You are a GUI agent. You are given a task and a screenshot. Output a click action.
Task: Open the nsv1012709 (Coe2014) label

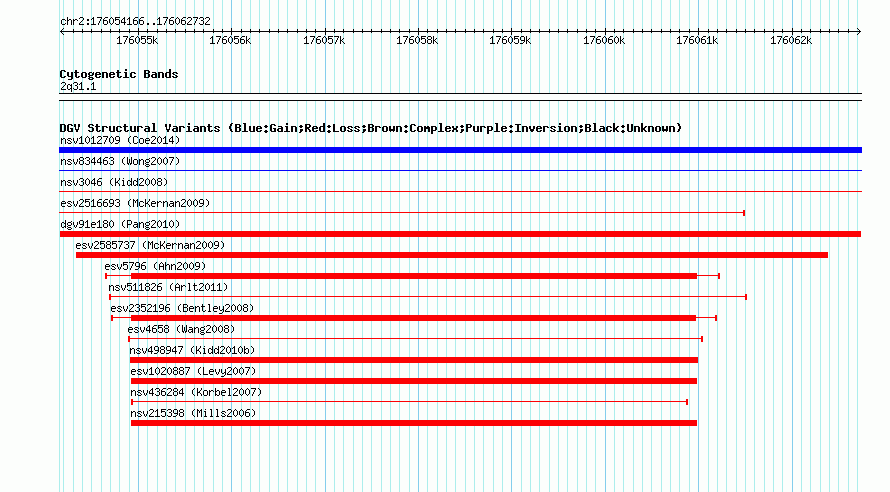[x=120, y=140]
